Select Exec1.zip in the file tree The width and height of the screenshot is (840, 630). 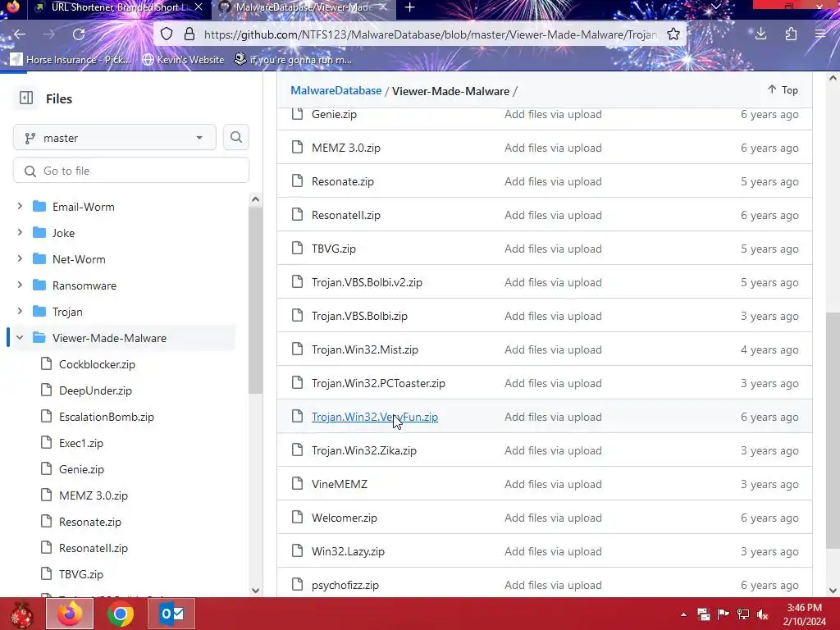[x=81, y=443]
